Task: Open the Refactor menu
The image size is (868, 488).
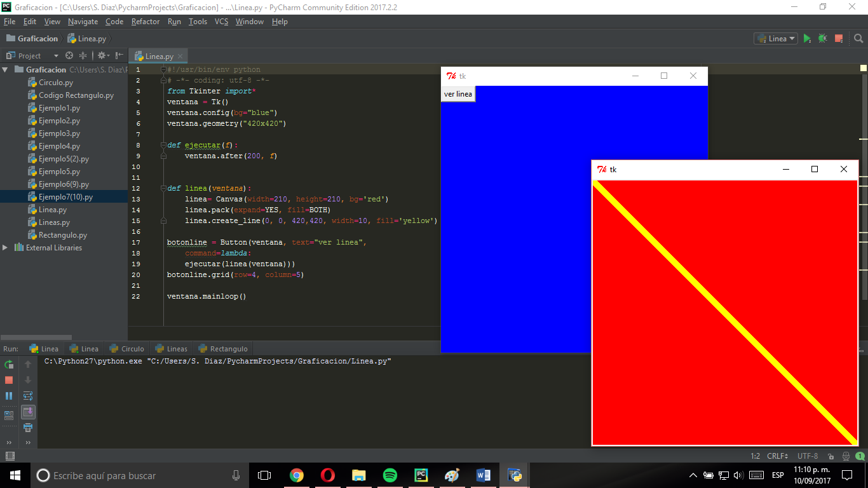Action: click(x=146, y=21)
